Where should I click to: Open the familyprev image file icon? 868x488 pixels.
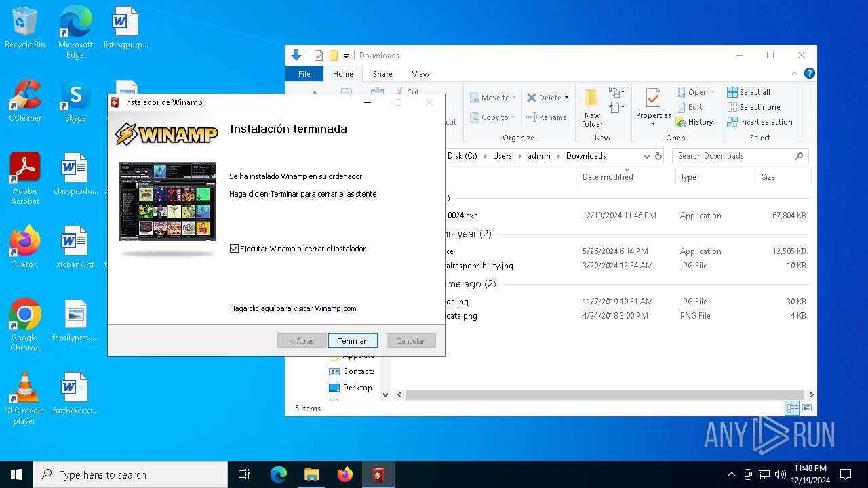[75, 321]
